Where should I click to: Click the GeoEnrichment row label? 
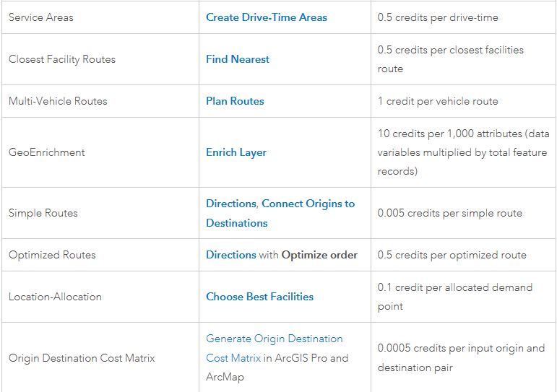[x=46, y=152]
